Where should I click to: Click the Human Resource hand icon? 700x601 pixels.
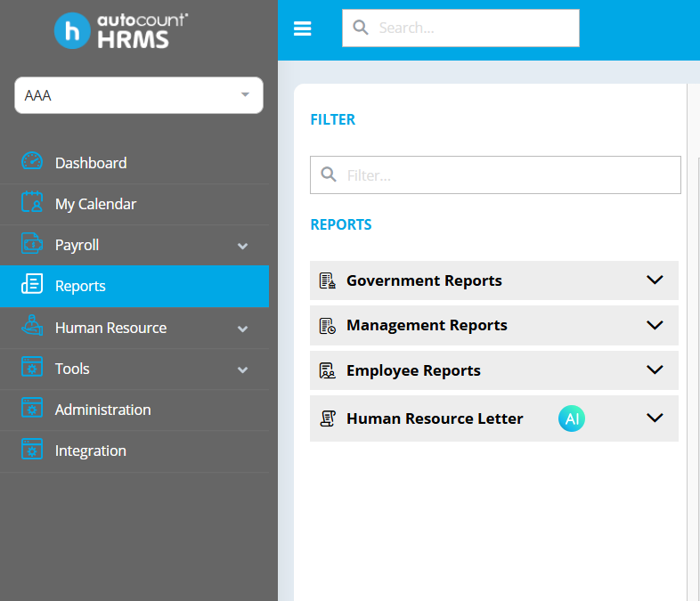point(32,327)
